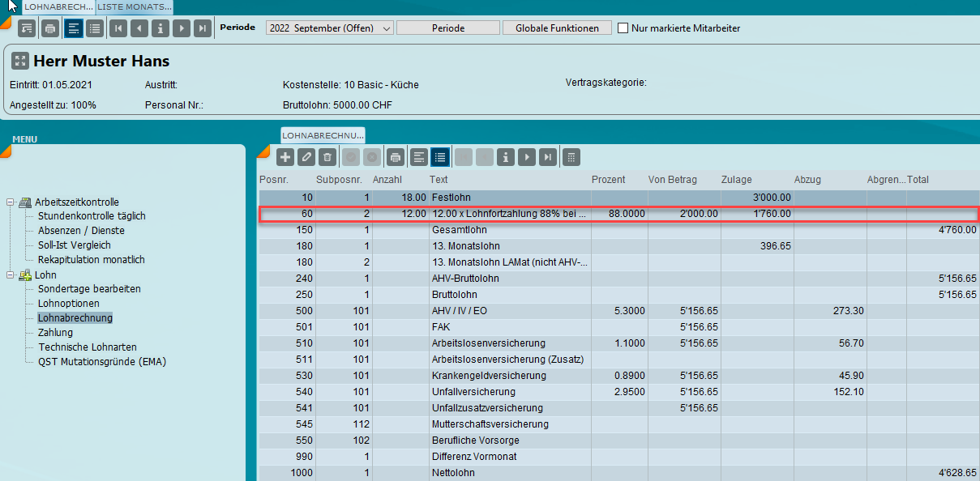Open the calculator grid icon in payroll toolbar

click(x=571, y=157)
